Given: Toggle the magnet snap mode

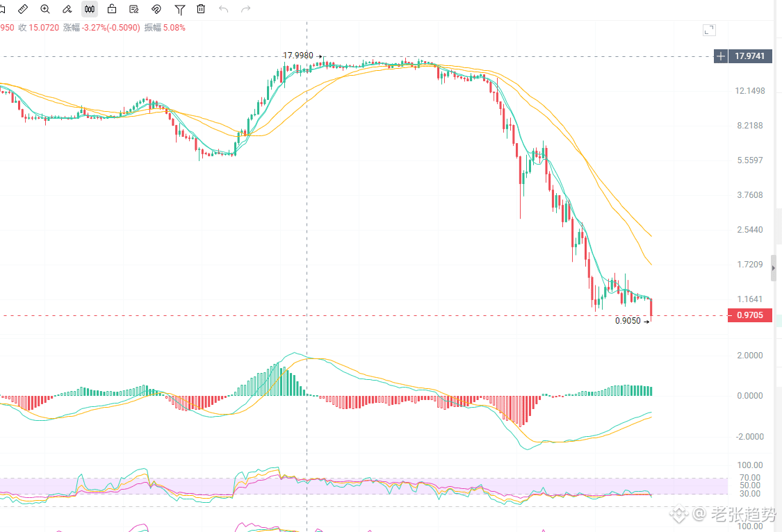Looking at the screenshot, I should point(156,9).
